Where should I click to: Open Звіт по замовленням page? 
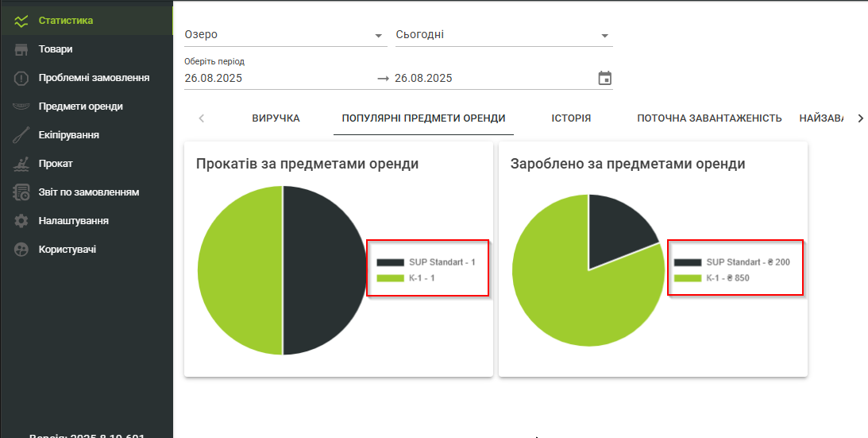tap(87, 192)
